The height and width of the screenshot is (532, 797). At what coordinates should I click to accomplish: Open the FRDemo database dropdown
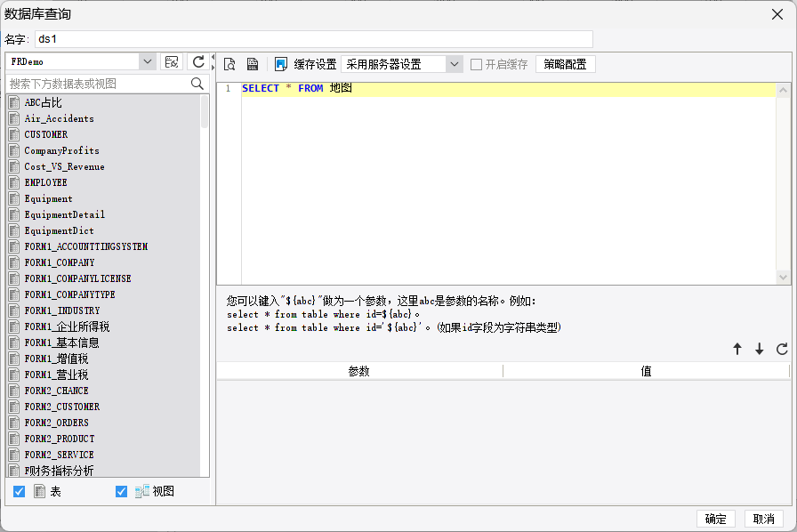pos(147,63)
